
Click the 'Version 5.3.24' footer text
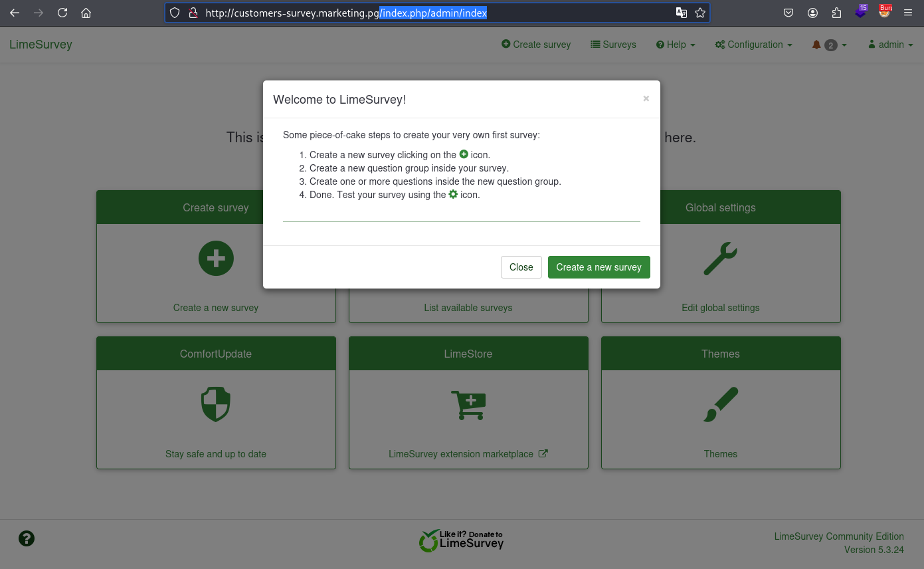pos(874,550)
